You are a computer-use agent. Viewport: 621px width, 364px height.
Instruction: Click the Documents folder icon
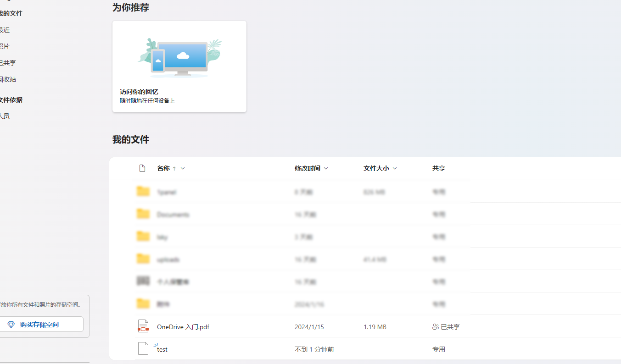[143, 214]
